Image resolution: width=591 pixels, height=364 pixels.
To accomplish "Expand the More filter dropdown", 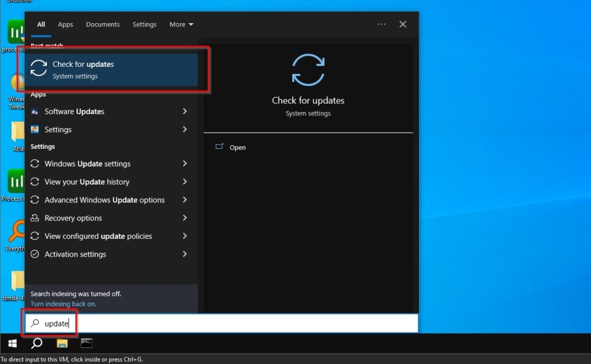I will pyautogui.click(x=181, y=24).
